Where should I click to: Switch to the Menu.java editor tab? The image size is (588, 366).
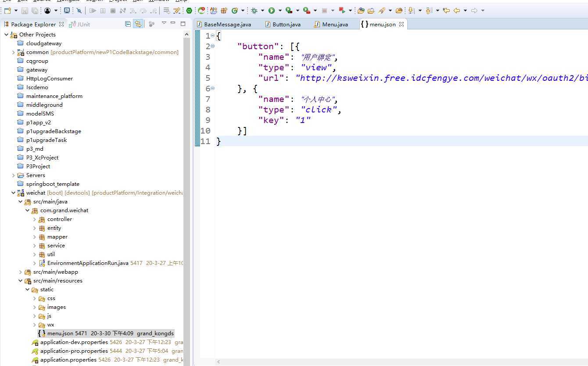(x=331, y=25)
